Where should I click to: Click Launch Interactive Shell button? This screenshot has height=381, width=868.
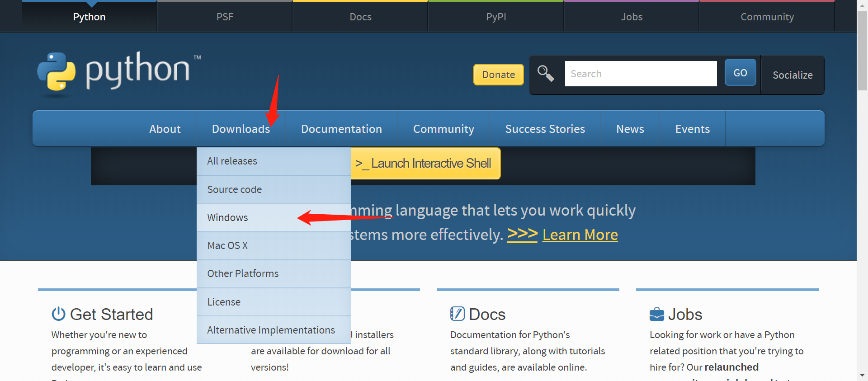pos(425,163)
